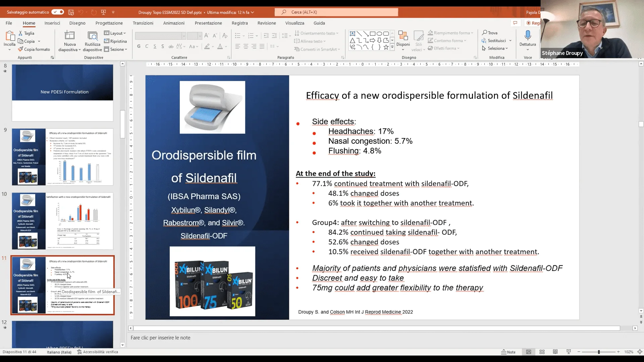The image size is (644, 362).
Task: Click Converti in SmartArt
Action: (x=317, y=49)
